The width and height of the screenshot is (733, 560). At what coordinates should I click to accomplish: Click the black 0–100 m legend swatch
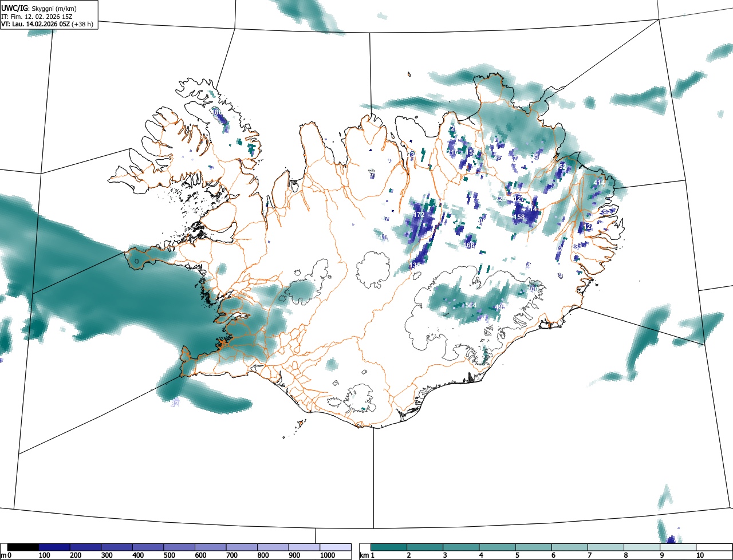point(23,547)
